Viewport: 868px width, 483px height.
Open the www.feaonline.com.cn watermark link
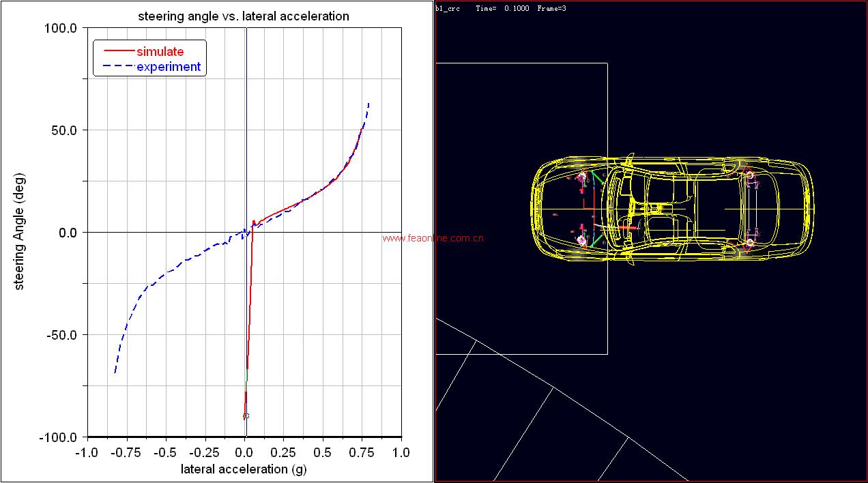coord(433,239)
